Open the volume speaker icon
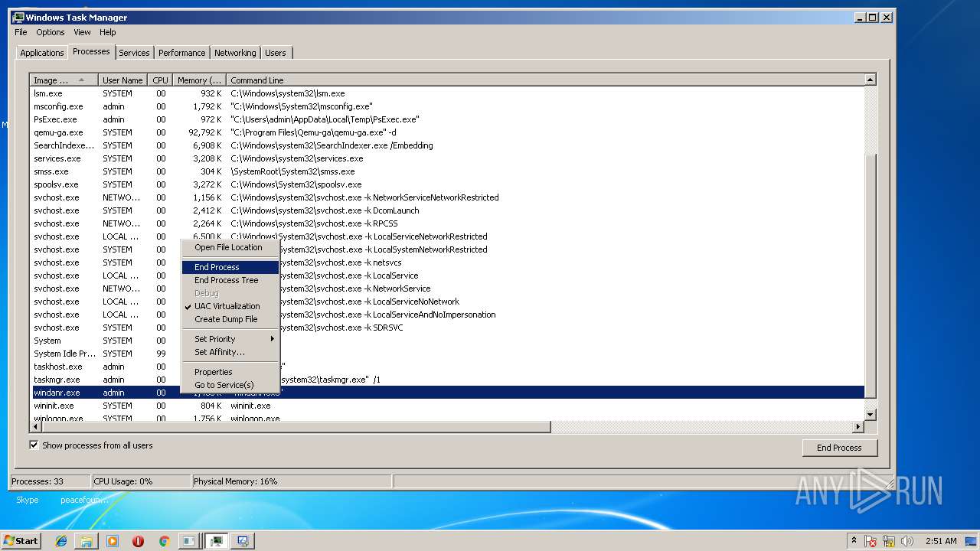980x551 pixels. click(x=907, y=541)
